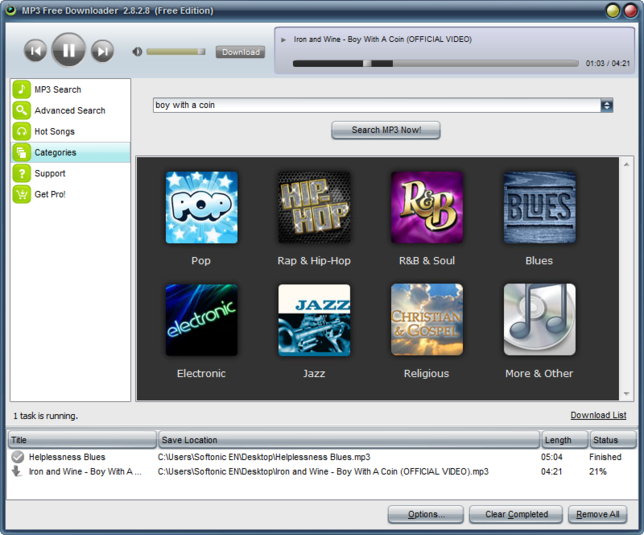644x535 pixels.
Task: Adjust the volume slider
Action: pos(176,52)
